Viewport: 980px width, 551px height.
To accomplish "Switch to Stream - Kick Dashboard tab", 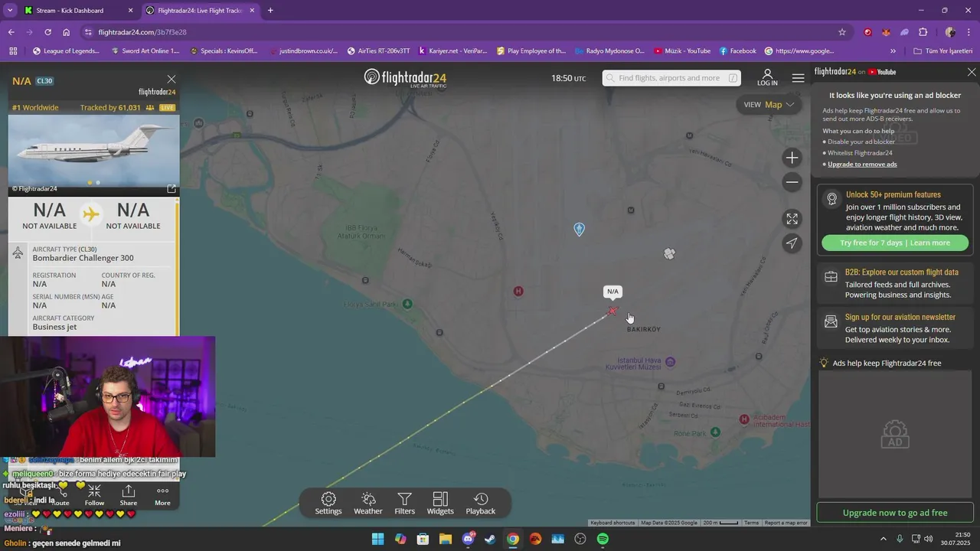I will [78, 11].
